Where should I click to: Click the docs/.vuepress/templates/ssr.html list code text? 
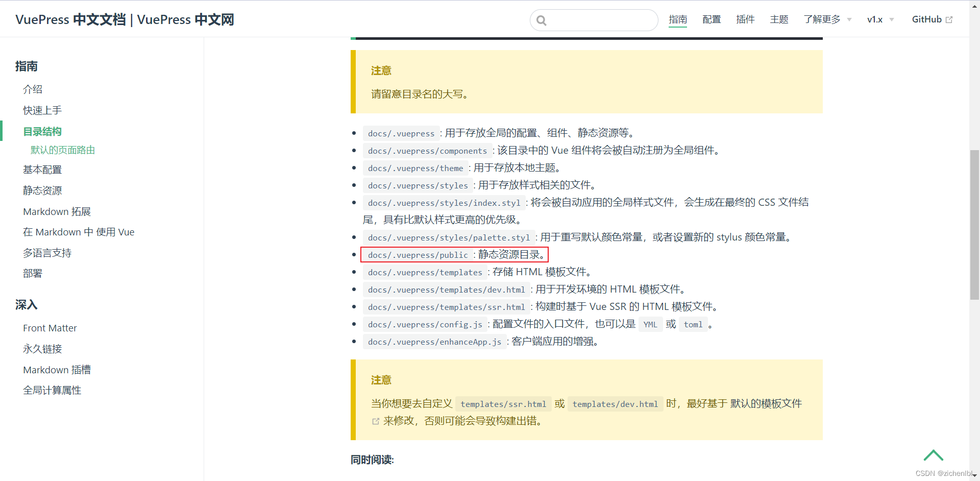point(446,307)
